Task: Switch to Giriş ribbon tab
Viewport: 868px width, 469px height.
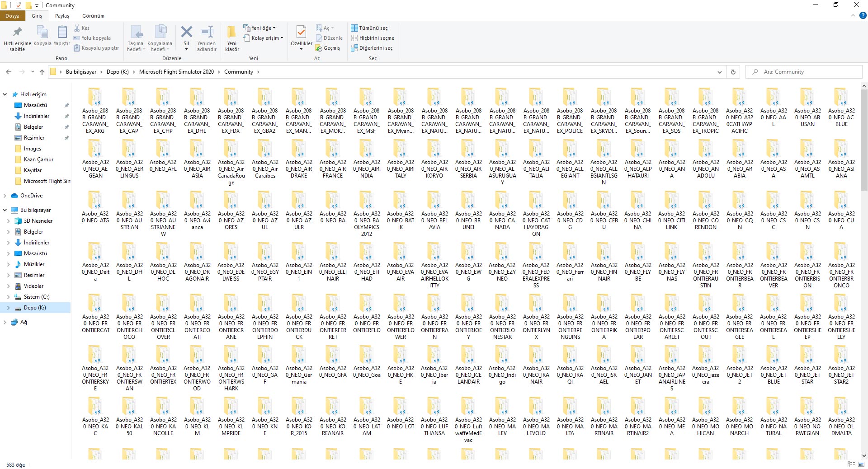Action: (x=37, y=16)
